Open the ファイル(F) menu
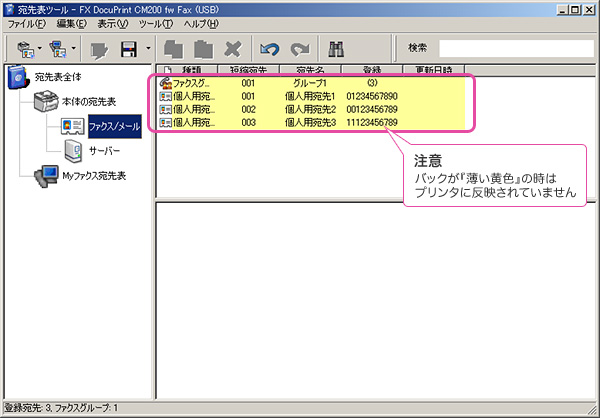600x418 pixels. click(27, 23)
